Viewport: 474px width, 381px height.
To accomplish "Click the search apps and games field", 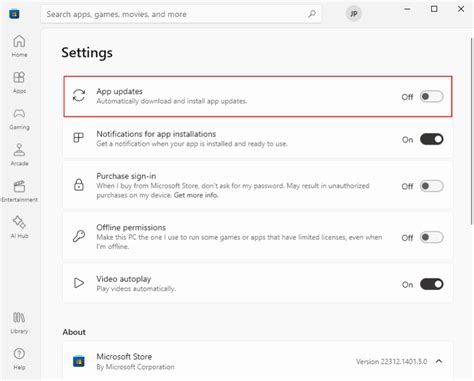I will coord(181,14).
